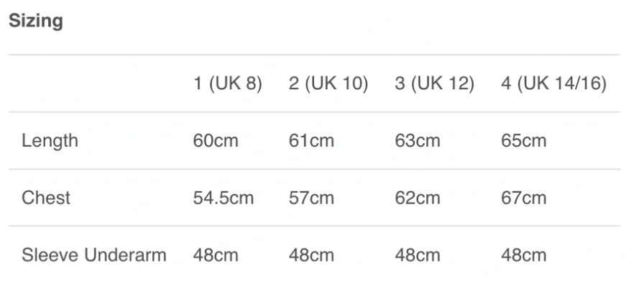Select the 4 (UK 14/16) column header
Image resolution: width=644 pixels, height=289 pixels.
click(x=553, y=83)
